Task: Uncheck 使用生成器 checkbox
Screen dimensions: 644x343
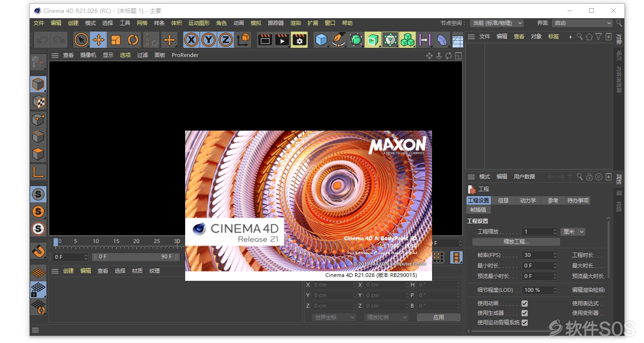Action: [x=524, y=313]
